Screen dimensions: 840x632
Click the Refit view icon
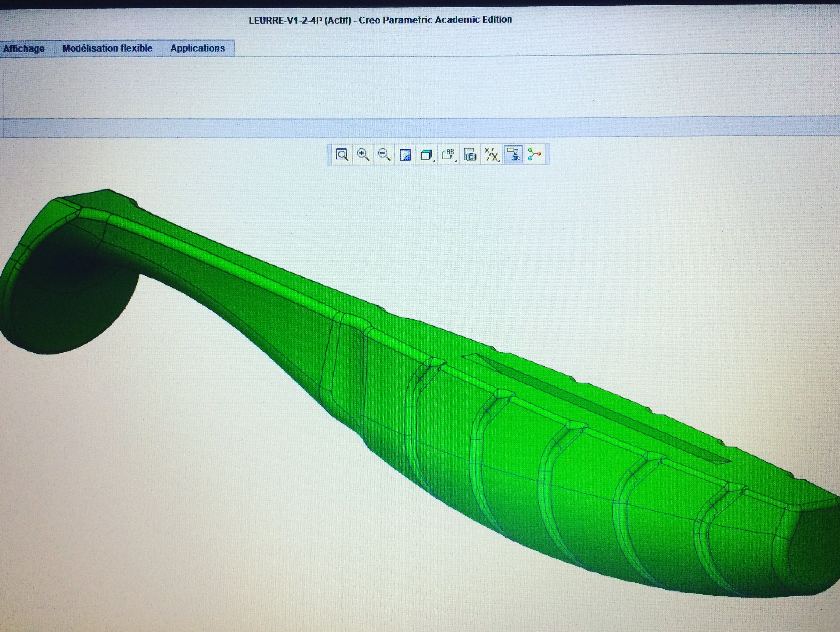click(342, 154)
